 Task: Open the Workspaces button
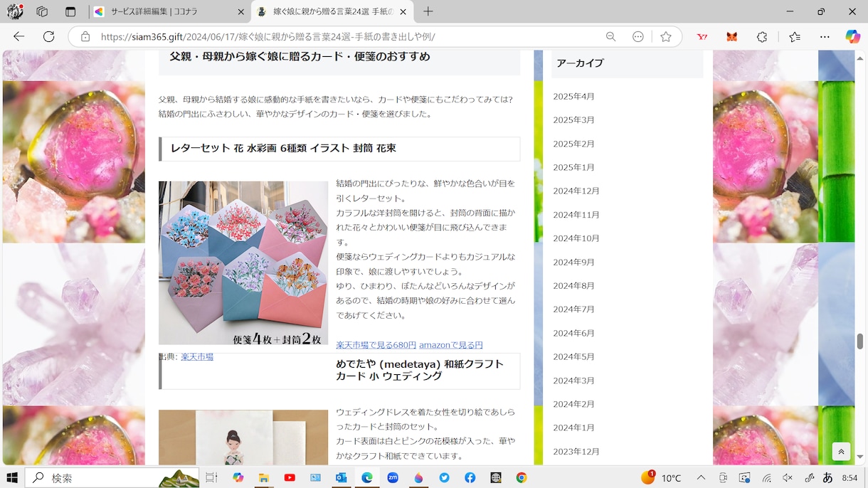click(42, 11)
